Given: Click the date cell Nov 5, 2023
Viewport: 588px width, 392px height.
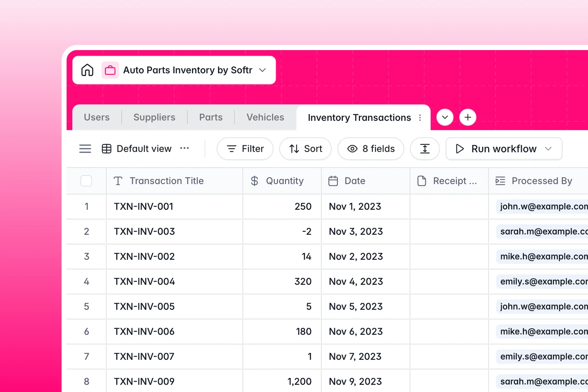Looking at the screenshot, I should (x=366, y=307).
